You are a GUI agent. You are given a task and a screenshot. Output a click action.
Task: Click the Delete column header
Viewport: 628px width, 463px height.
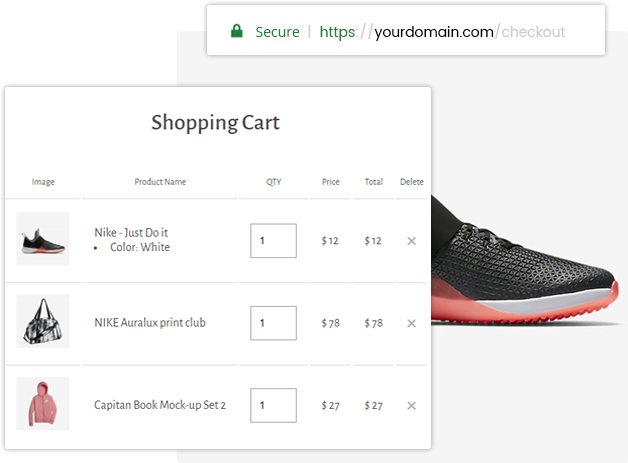point(412,182)
